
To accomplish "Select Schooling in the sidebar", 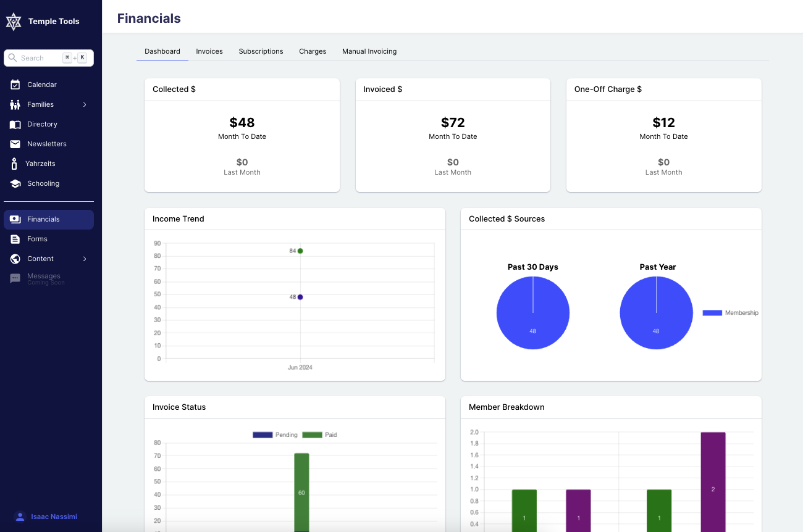I will click(15, 183).
